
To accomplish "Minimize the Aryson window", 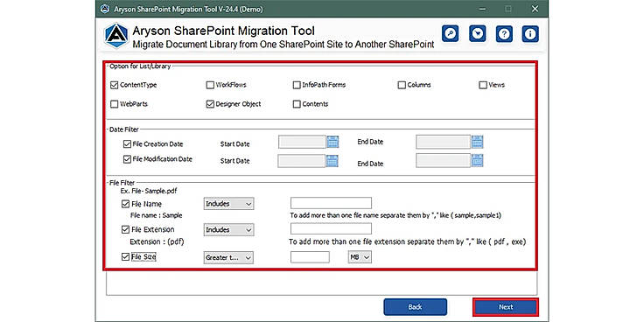I will [483, 9].
